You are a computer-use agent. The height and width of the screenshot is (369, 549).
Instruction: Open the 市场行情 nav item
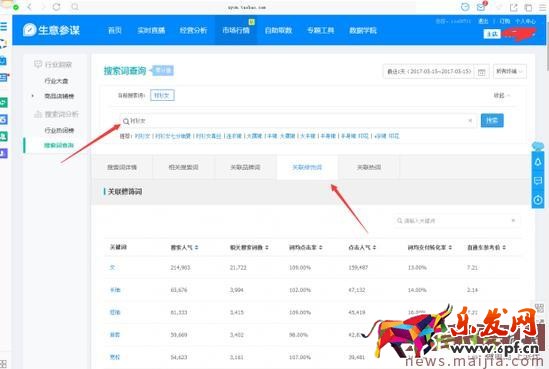tap(236, 30)
